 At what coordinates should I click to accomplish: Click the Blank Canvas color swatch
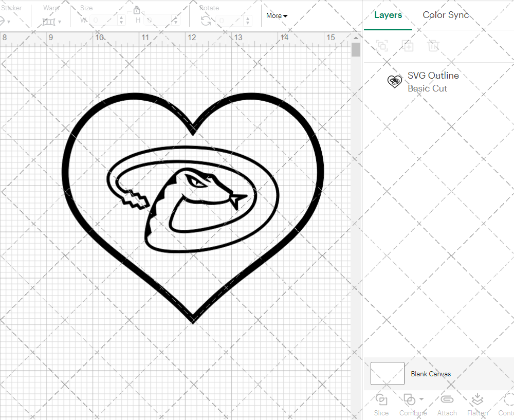coord(387,374)
